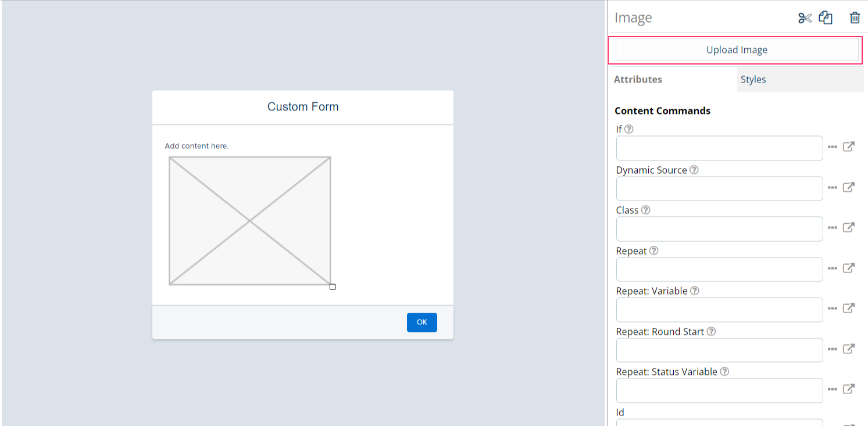Open the If field in external editor
Image resolution: width=868 pixels, height=426 pixels.
tap(849, 147)
